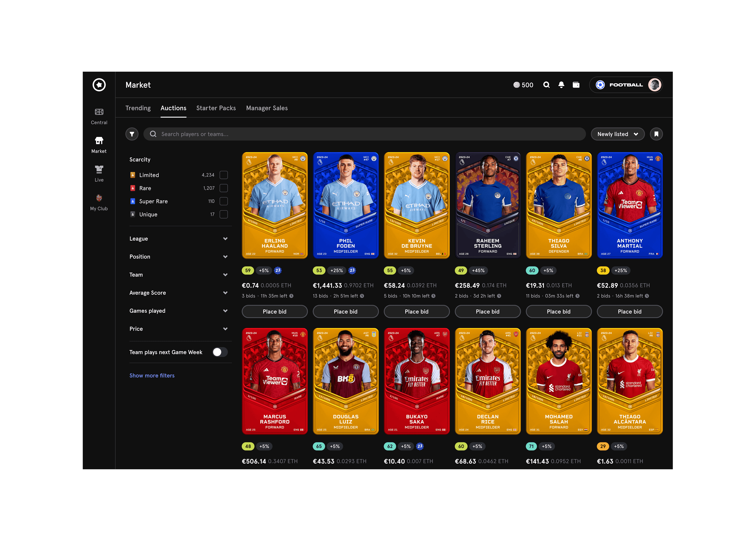Open Central from the sidebar
The image size is (756, 541).
point(99,116)
